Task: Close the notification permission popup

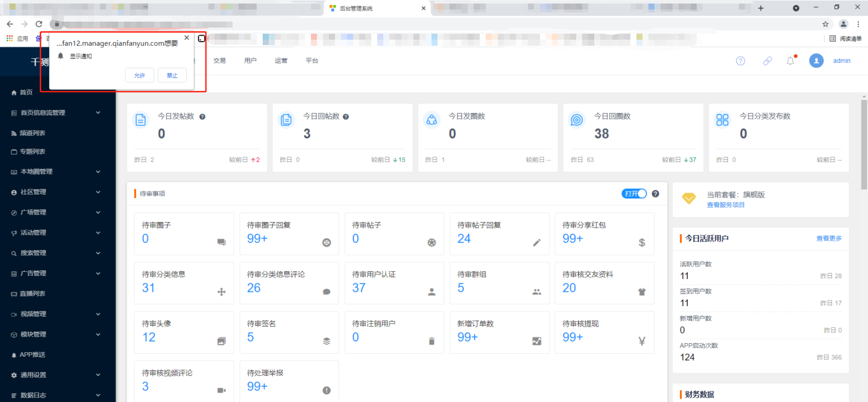Action: [x=186, y=38]
